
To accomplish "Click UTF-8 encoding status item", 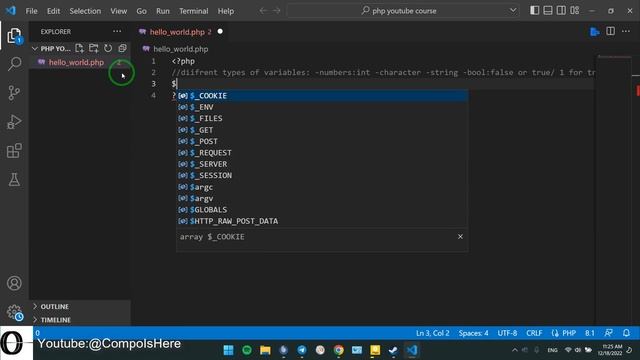I will pos(507,333).
